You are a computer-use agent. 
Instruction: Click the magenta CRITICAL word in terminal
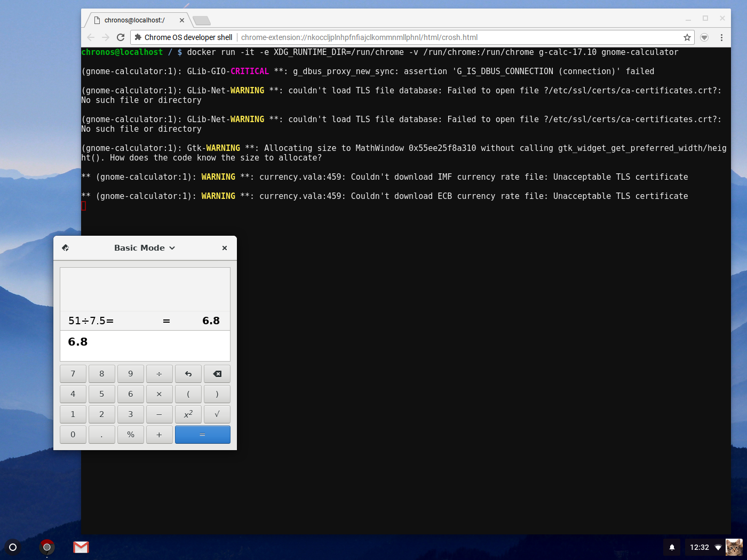point(250,71)
